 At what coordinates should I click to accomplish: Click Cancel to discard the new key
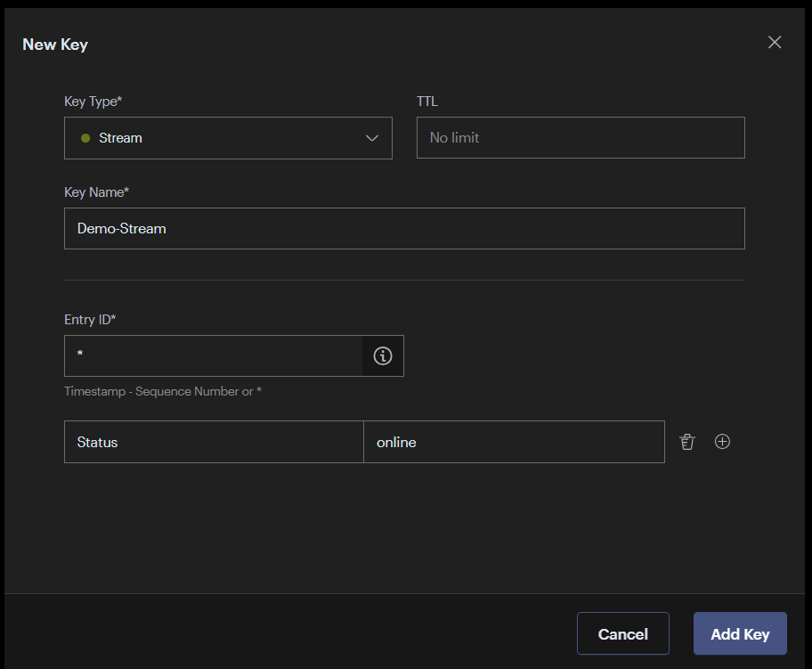[x=622, y=633]
